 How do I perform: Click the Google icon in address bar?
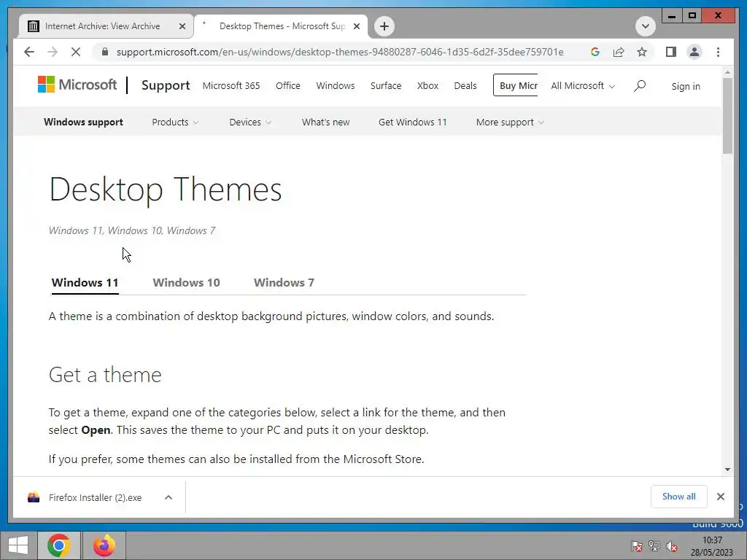[595, 52]
